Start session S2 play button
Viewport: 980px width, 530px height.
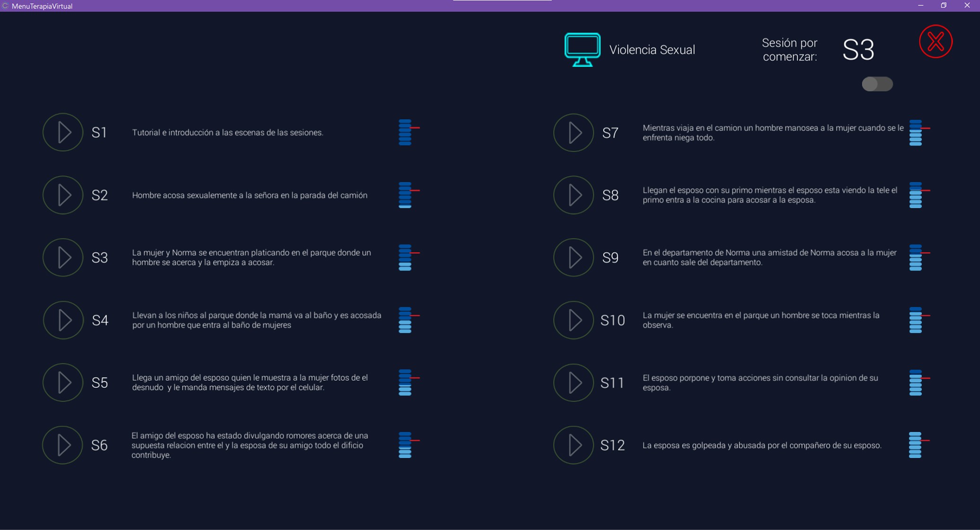click(x=63, y=195)
